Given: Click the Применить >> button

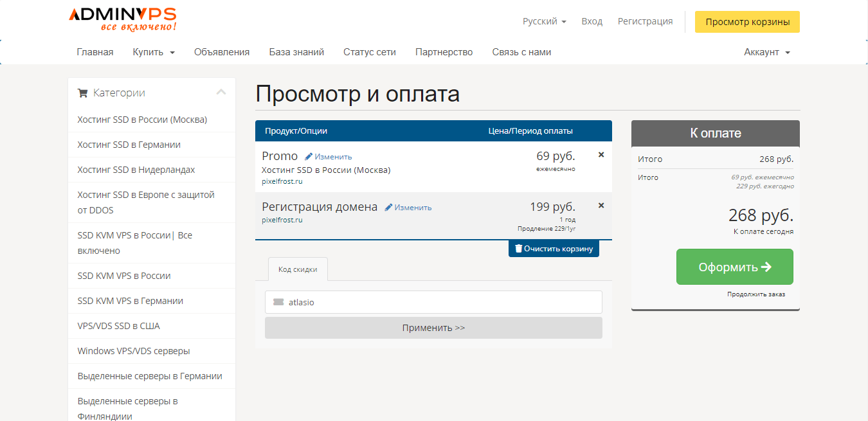Looking at the screenshot, I should pyautogui.click(x=433, y=328).
